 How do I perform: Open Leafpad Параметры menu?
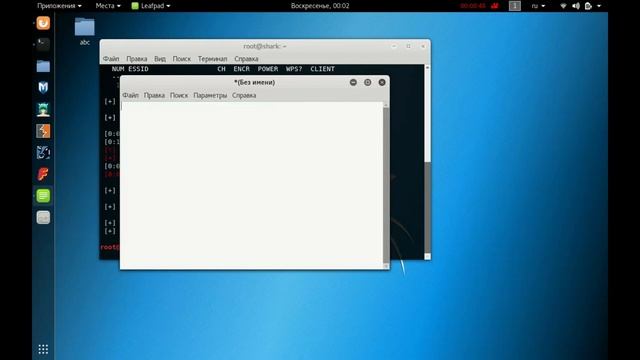coord(210,95)
